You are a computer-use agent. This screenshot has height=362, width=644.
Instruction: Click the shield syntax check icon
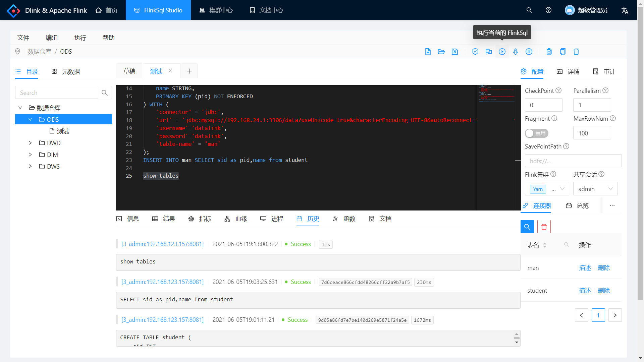coord(475,52)
